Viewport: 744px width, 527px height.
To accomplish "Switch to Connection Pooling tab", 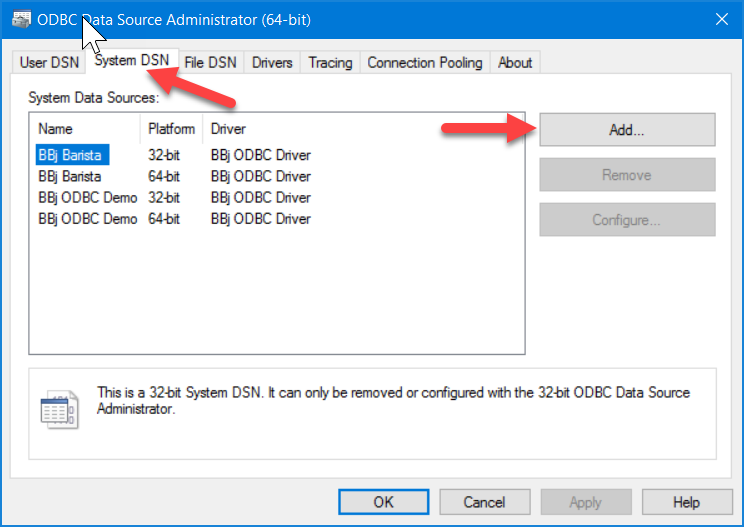I will point(425,63).
